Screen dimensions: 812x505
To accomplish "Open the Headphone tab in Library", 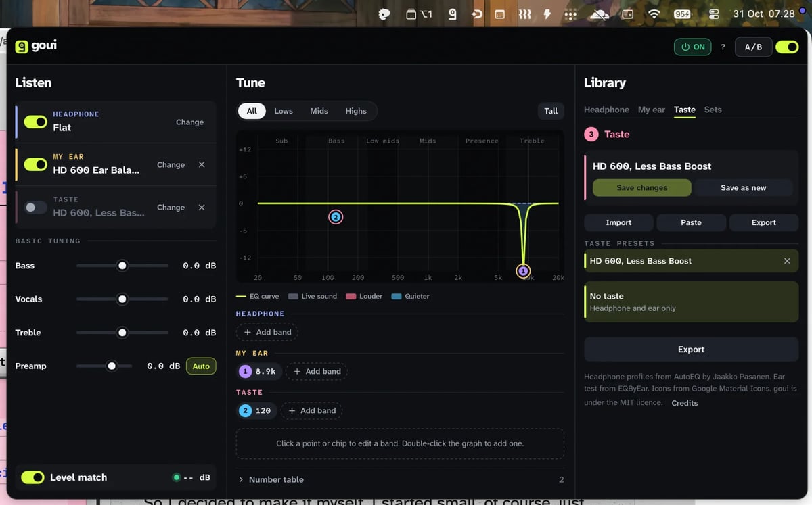I will point(606,110).
